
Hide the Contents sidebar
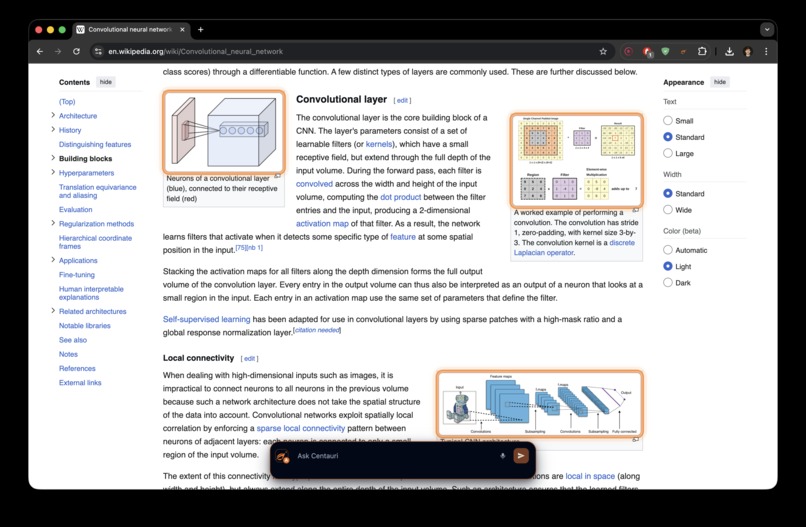tap(106, 82)
